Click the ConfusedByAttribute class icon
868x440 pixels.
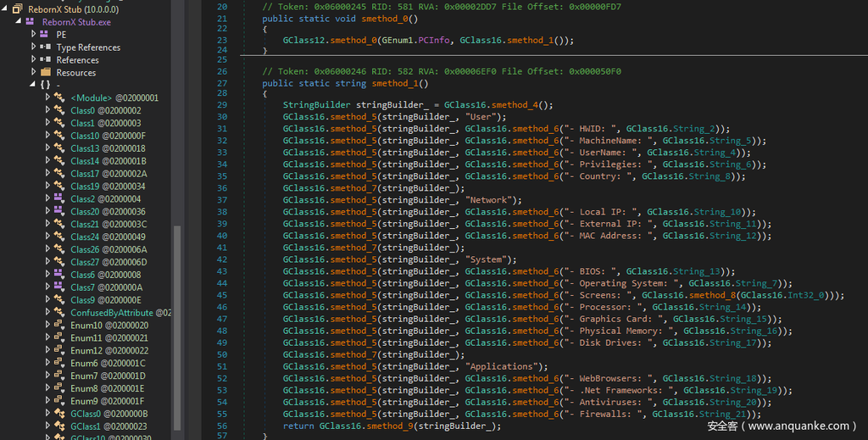point(59,313)
